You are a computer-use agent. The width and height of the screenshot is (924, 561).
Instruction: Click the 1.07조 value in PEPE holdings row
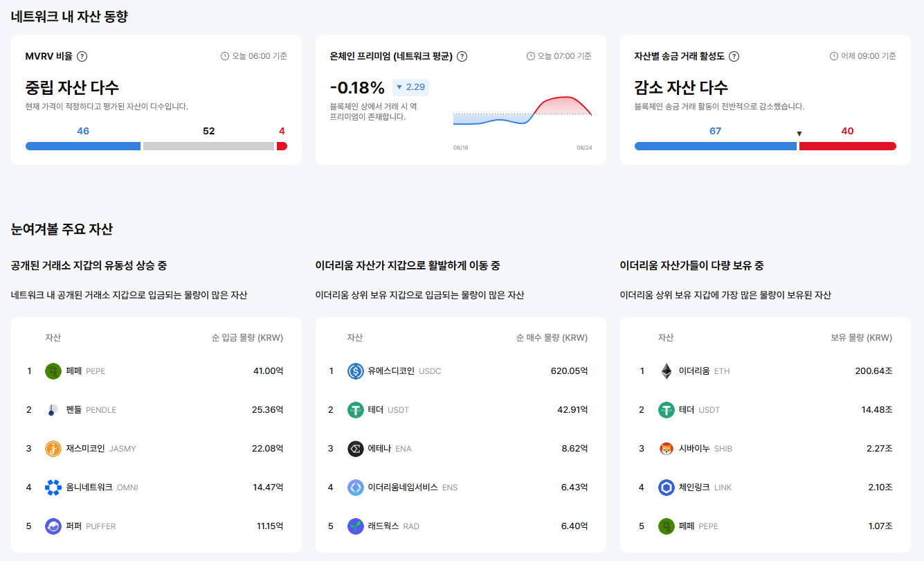pos(880,526)
